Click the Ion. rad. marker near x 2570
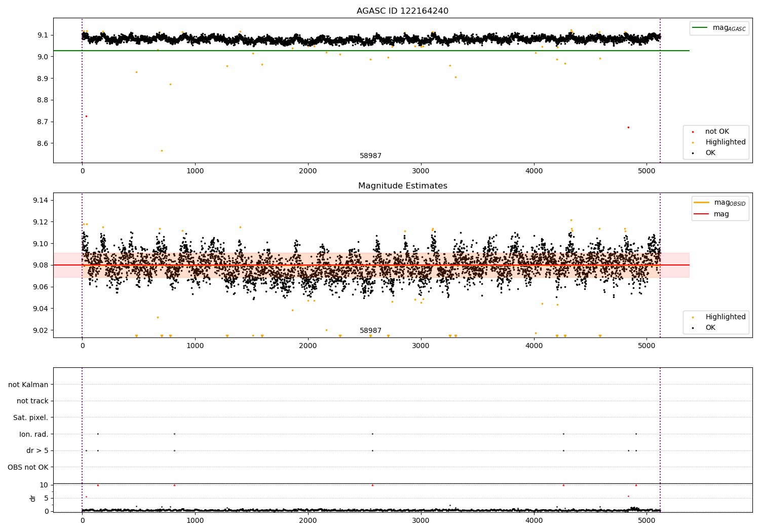 [372, 434]
